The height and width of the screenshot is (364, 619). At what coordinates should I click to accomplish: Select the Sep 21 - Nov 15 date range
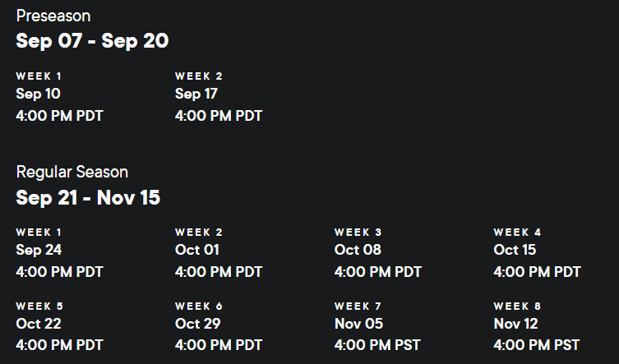point(88,197)
